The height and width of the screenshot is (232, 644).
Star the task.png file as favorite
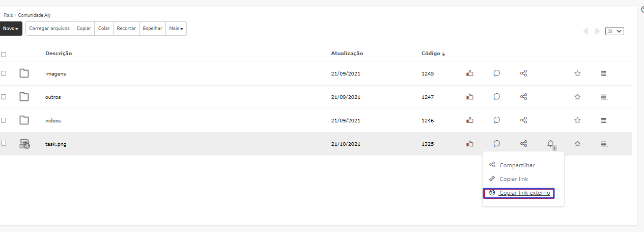pos(577,144)
